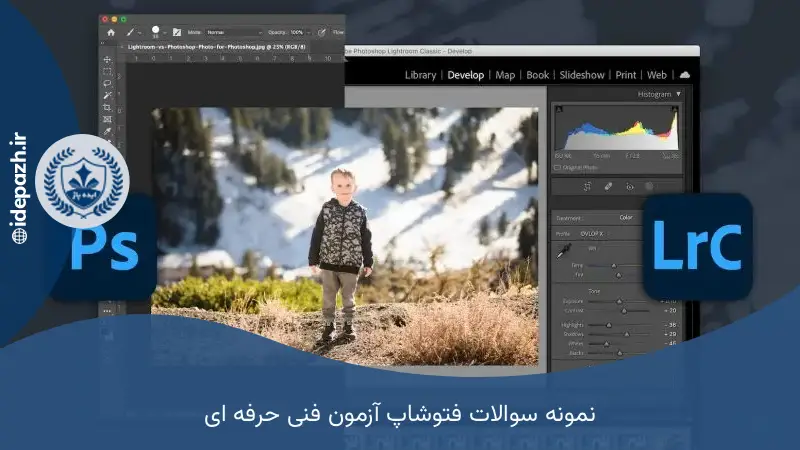Click the Lightroom cloud sync icon
The width and height of the screenshot is (800, 450).
click(x=685, y=75)
